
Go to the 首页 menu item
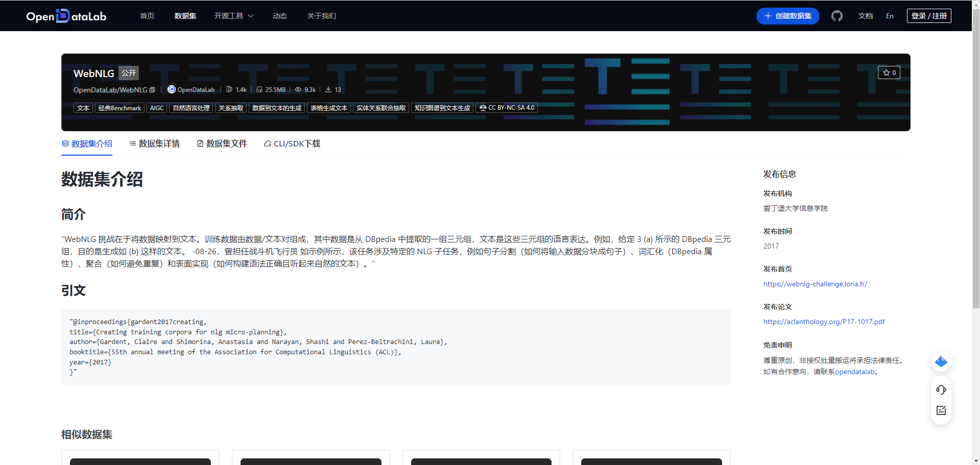click(x=147, y=16)
